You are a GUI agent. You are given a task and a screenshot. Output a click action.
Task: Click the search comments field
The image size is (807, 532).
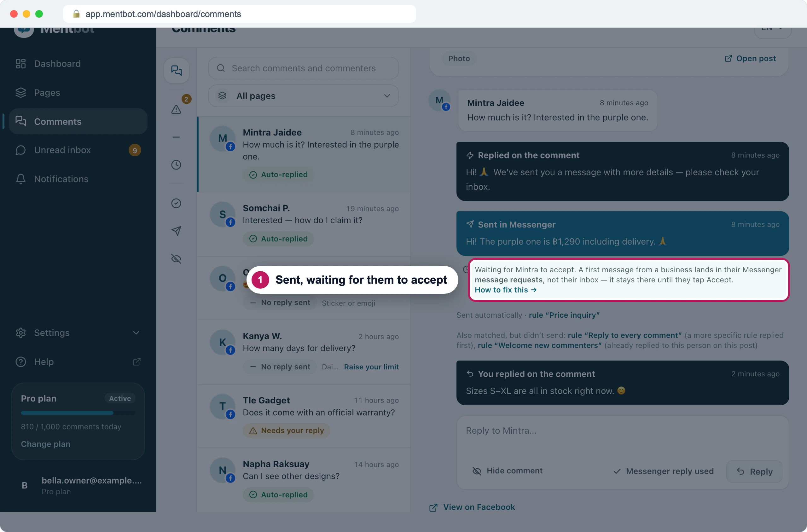[x=303, y=68]
